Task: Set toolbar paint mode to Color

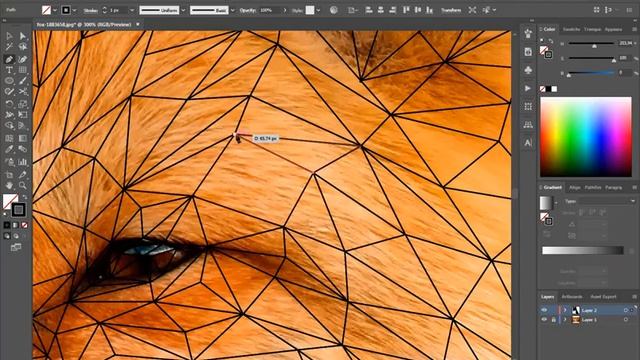Action: (7, 225)
